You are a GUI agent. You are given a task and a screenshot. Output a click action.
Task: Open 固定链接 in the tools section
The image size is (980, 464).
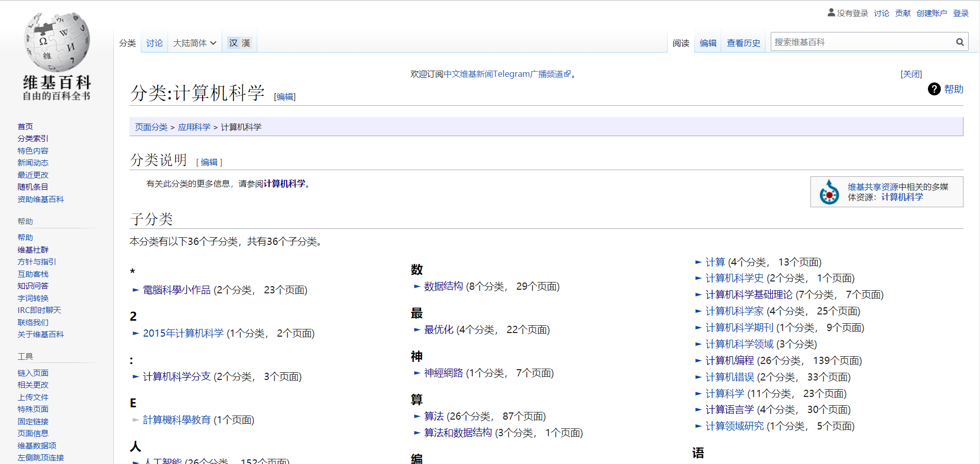pos(33,422)
